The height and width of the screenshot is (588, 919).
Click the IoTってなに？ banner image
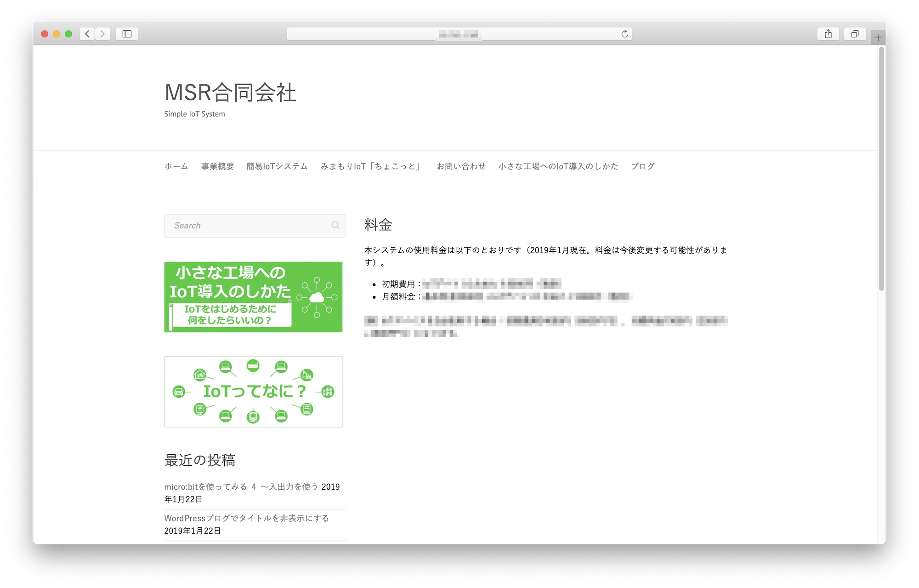tap(253, 391)
